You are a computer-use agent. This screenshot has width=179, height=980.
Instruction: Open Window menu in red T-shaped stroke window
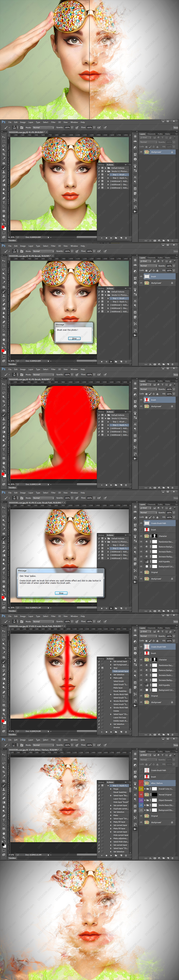point(74,616)
